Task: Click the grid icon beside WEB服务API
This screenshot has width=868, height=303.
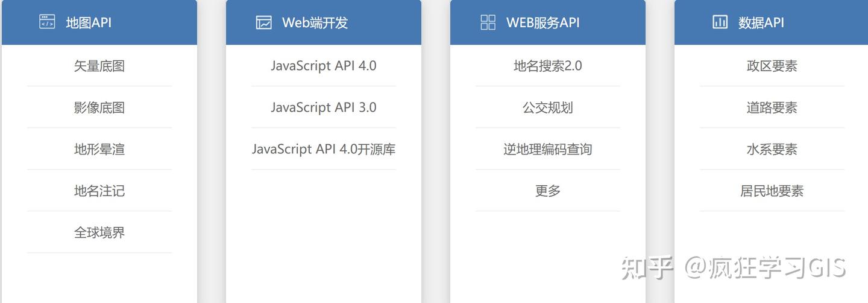Action: 488,22
